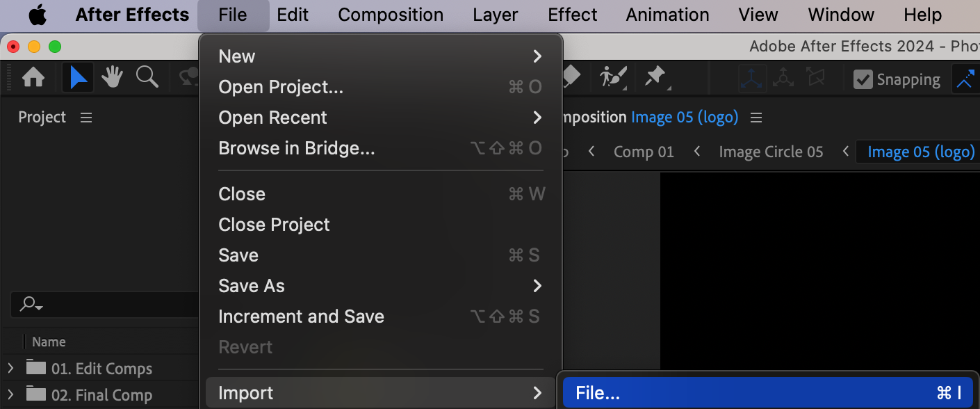980x409 pixels.
Task: Navigate to Image Circle 05 breadcrumb
Action: point(771,152)
